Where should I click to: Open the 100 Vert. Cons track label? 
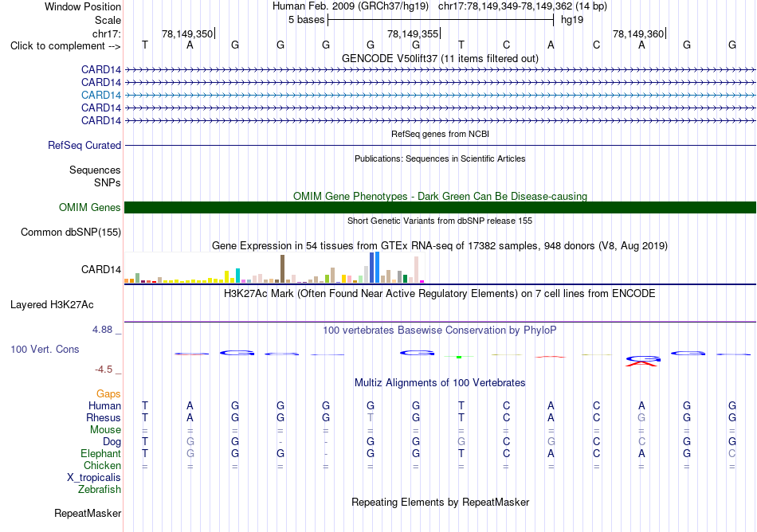[45, 349]
